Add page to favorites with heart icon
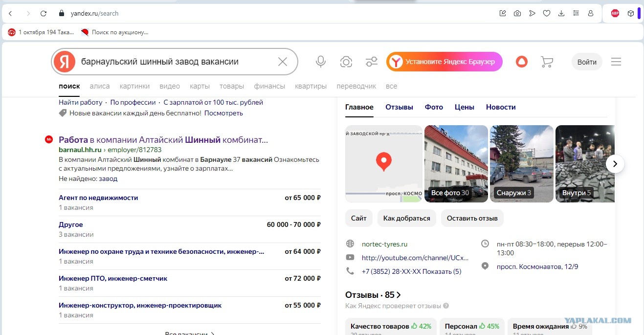The height and width of the screenshot is (335, 644). (x=547, y=13)
